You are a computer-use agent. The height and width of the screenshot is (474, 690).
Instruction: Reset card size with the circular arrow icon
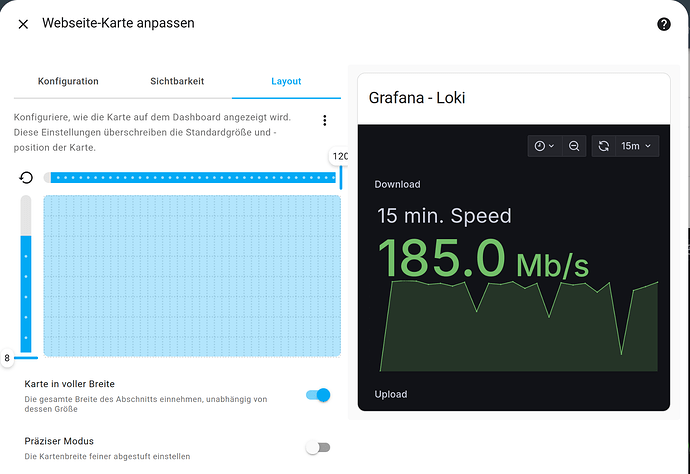click(26, 177)
